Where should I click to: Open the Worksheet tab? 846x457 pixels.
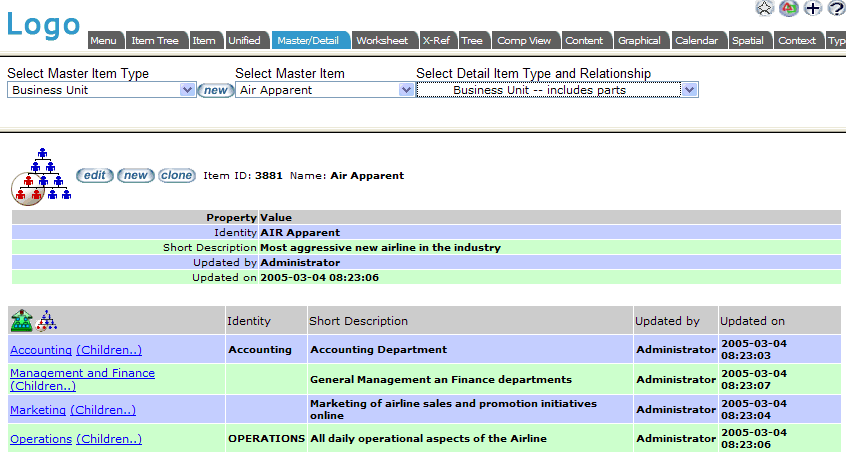point(383,40)
